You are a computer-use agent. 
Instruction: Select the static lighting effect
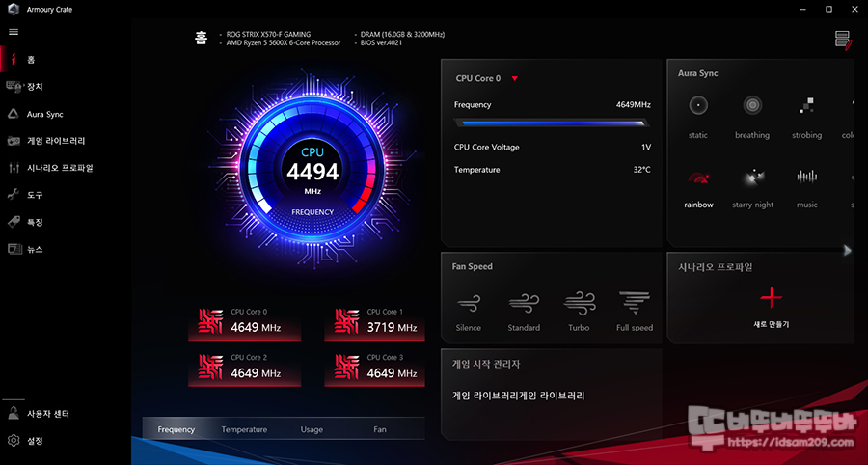click(x=698, y=118)
